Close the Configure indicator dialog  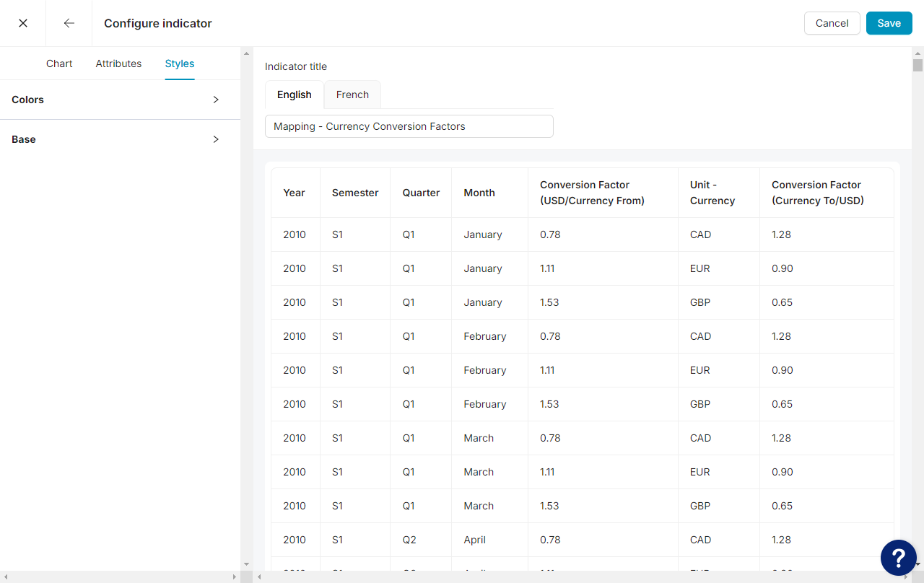(22, 22)
